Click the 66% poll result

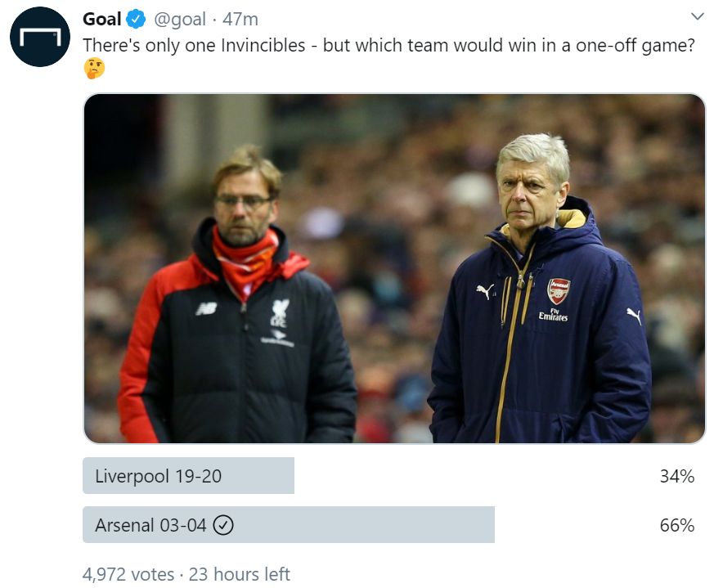(676, 525)
